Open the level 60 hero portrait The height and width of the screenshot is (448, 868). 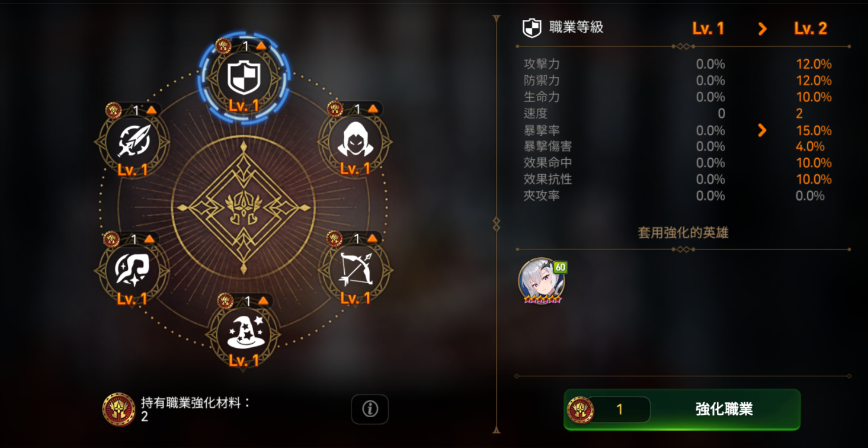coord(542,281)
